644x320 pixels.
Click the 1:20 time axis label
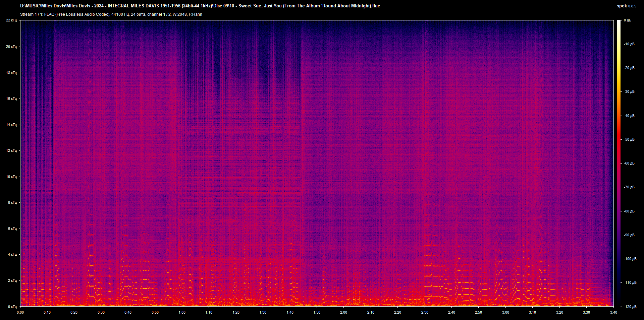(236, 312)
